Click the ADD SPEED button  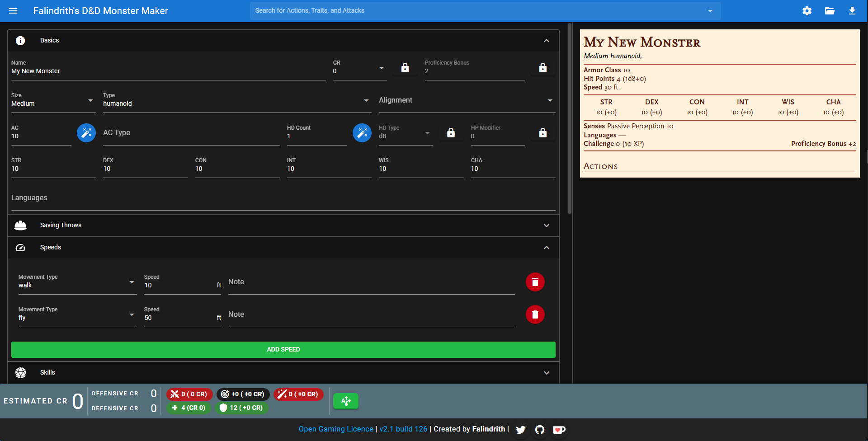tap(283, 349)
